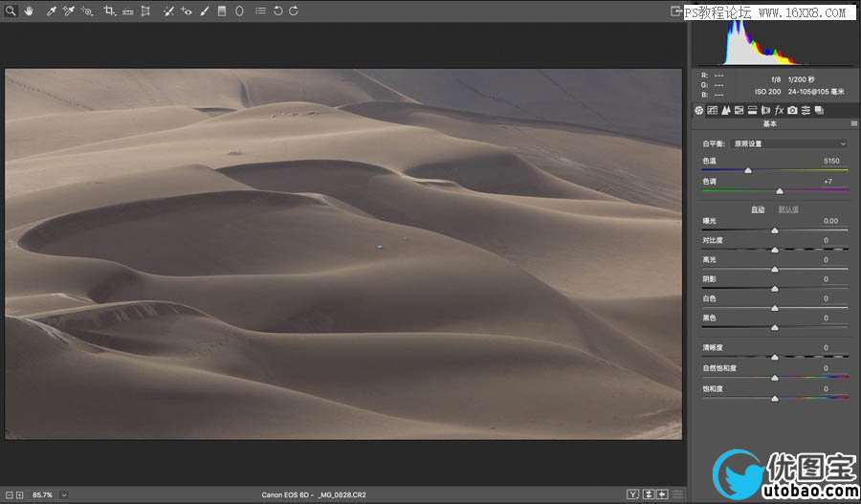This screenshot has height=504, width=861.
Task: Click the 默认值 default link
Action: point(788,209)
